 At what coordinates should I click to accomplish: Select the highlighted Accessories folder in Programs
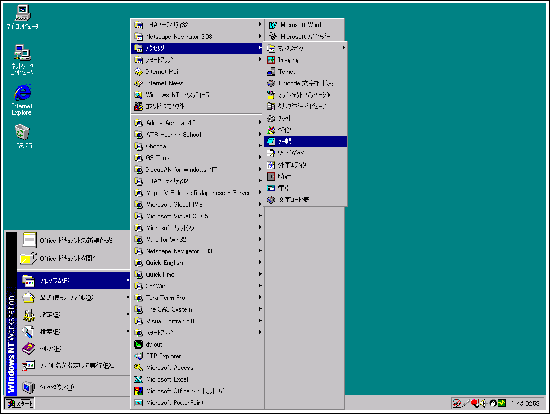coord(197,48)
